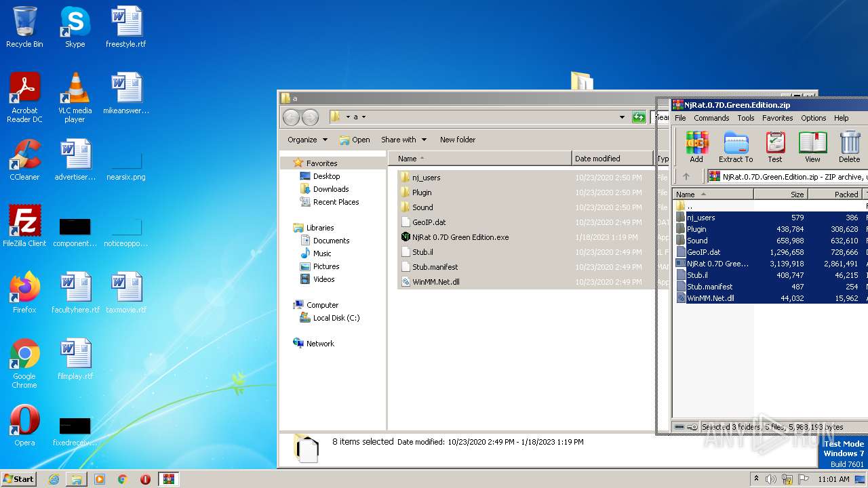Viewport: 868px width, 488px height.
Task: Open File menu in WinRAR
Action: [680, 118]
